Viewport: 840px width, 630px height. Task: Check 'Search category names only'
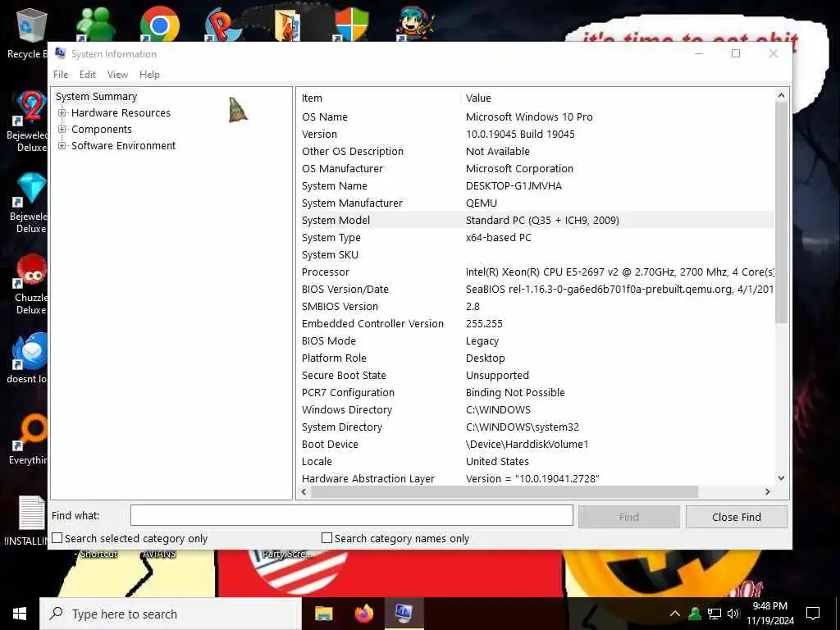point(326,538)
